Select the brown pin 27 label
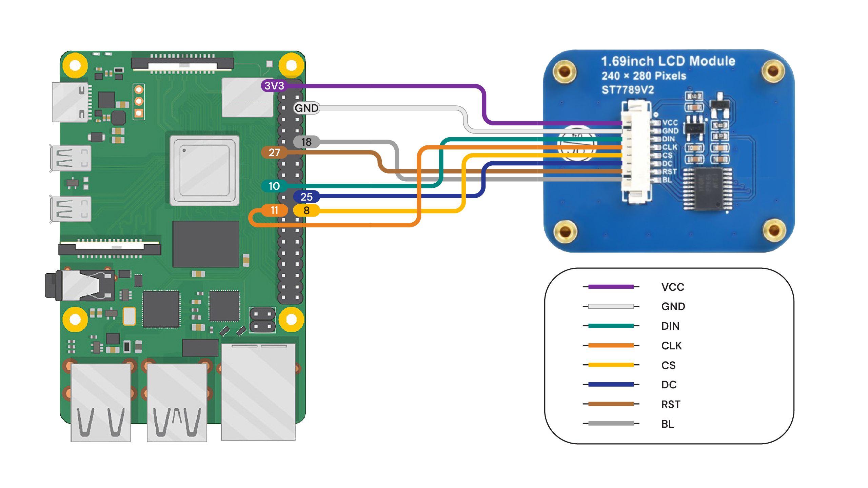The image size is (868, 488). pyautogui.click(x=274, y=152)
